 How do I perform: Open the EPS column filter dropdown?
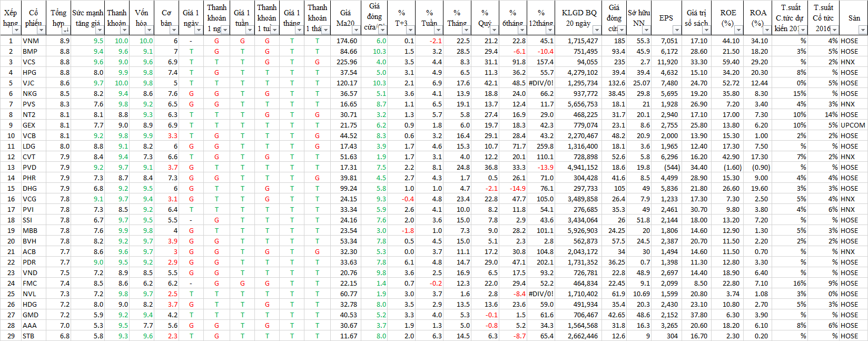pos(677,30)
